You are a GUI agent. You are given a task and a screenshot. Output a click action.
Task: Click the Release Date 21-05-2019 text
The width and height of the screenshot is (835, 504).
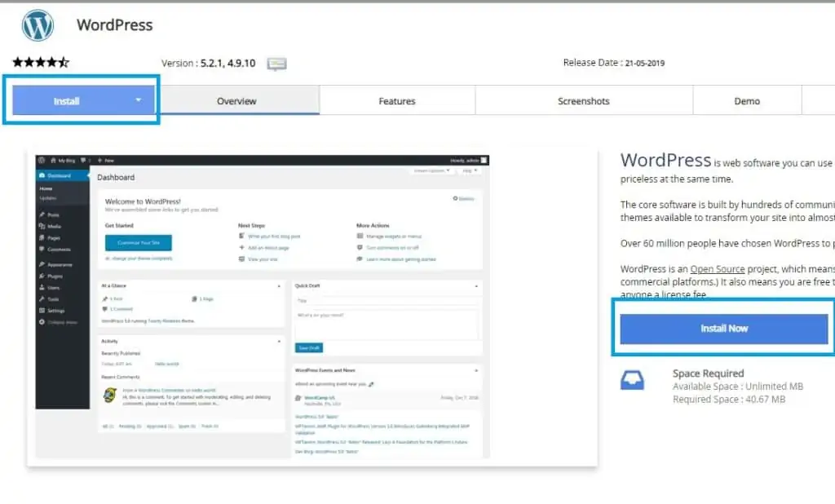coord(614,63)
